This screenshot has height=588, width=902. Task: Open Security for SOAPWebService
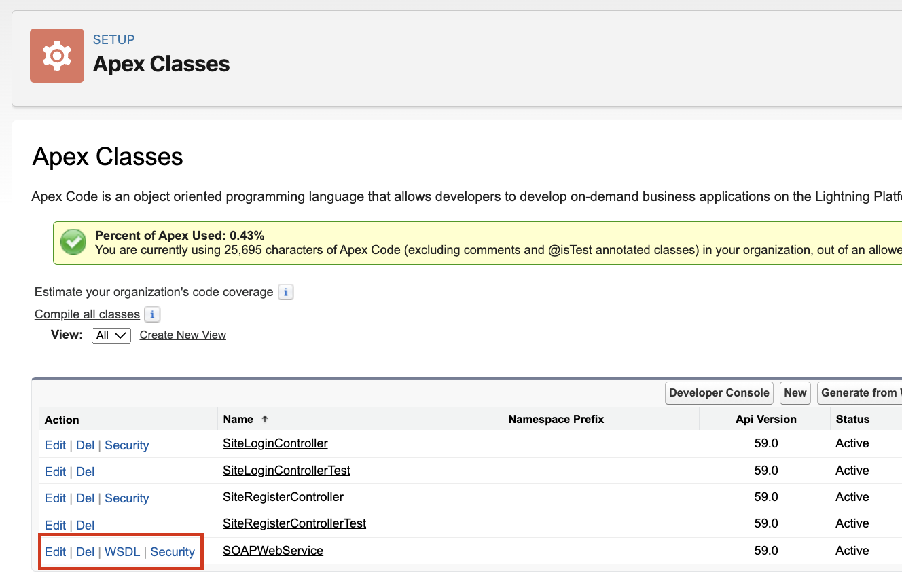tap(173, 552)
